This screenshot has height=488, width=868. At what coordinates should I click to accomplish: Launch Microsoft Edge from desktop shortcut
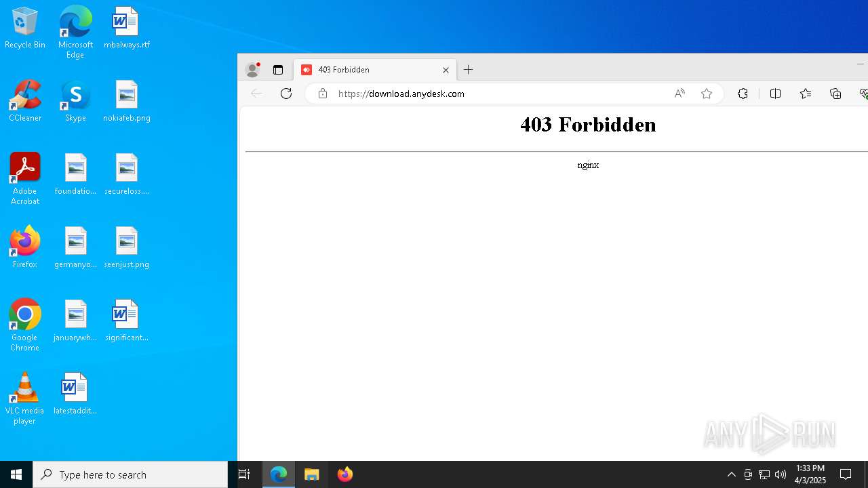coord(75,32)
